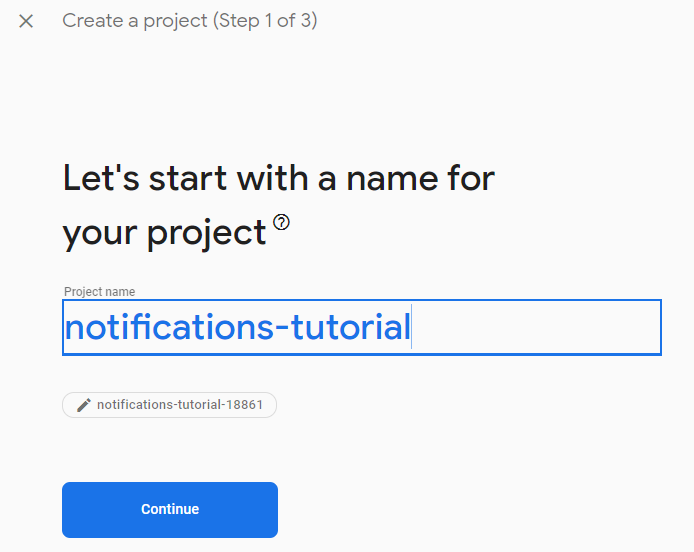The height and width of the screenshot is (552, 694).
Task: Click the word 'notifications' in the name field
Action: pos(170,327)
